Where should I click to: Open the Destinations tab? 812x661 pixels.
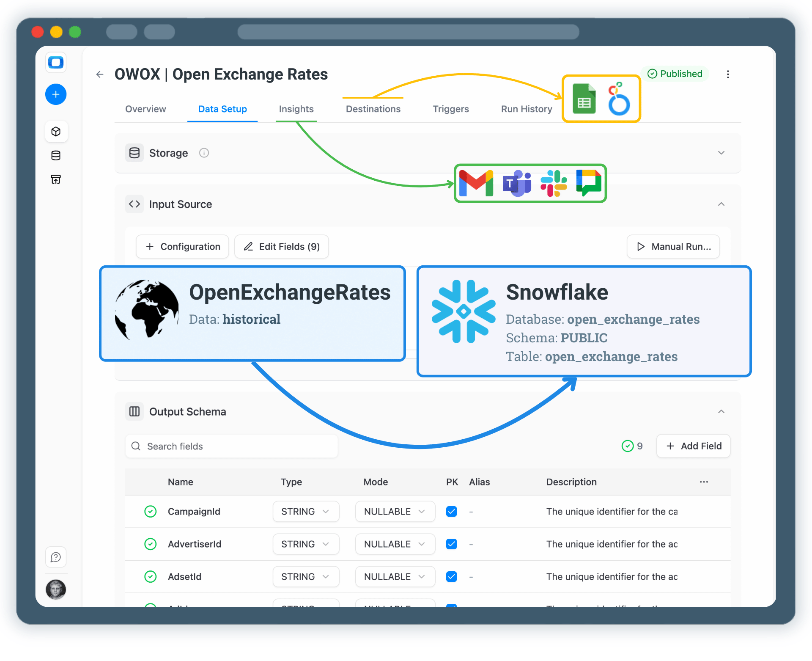coord(373,109)
